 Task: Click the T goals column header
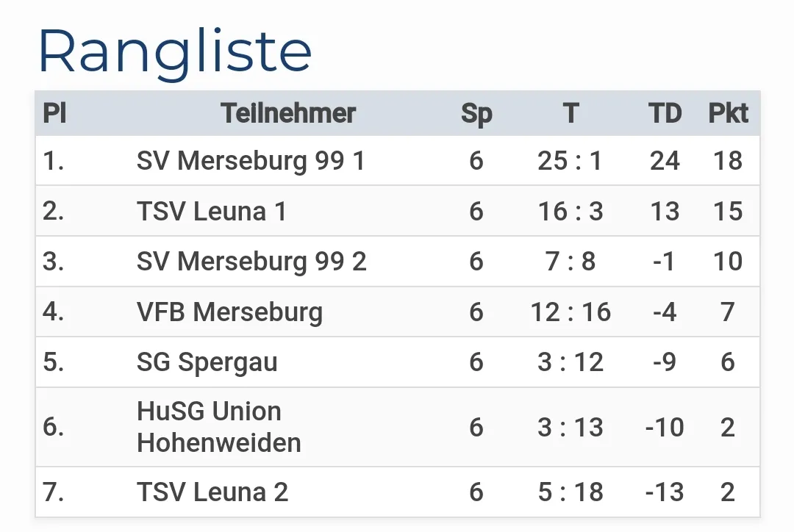pos(571,113)
